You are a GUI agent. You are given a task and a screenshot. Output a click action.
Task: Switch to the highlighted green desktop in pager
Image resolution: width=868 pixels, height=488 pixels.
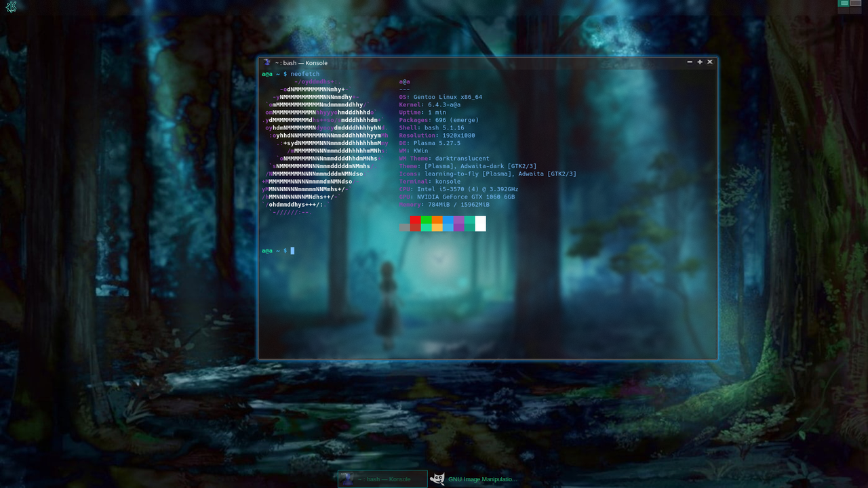click(844, 3)
